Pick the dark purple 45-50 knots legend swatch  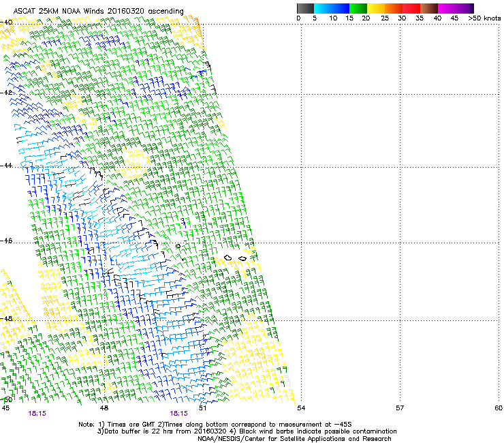click(x=464, y=8)
